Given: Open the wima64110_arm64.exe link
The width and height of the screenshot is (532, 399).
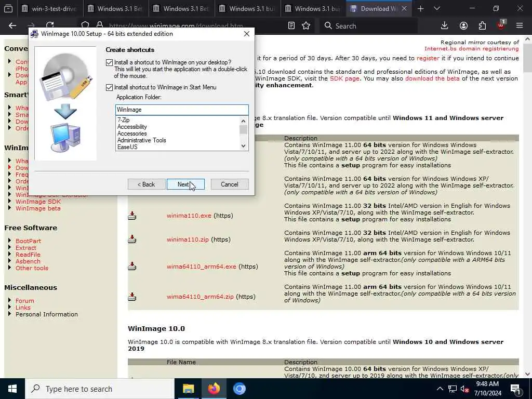Looking at the screenshot, I should coord(201,267).
